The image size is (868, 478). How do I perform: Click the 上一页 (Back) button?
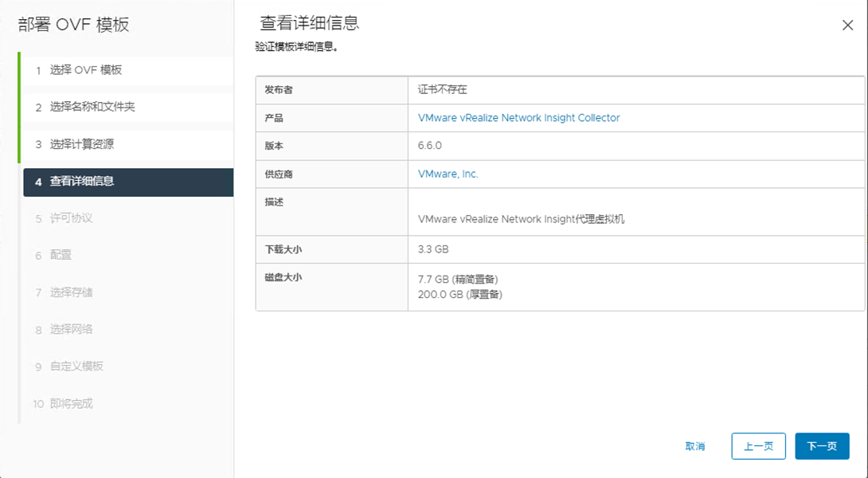pos(758,446)
